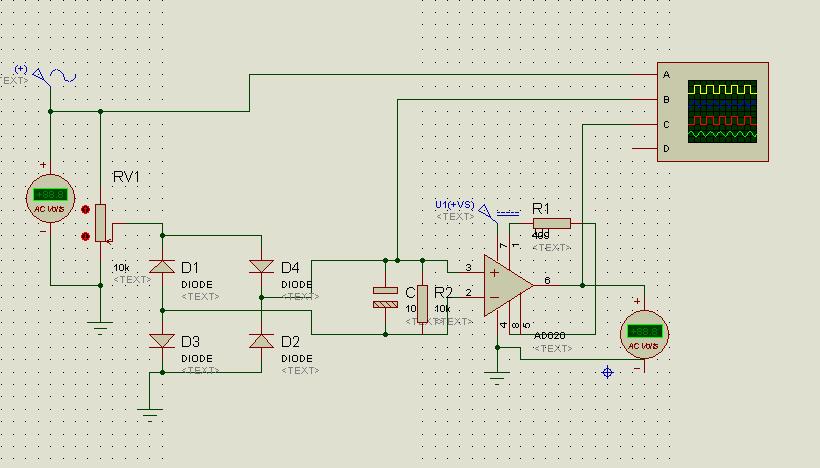Select the D2 reference label
Viewport: 820px width, 468px height.
[x=290, y=342]
